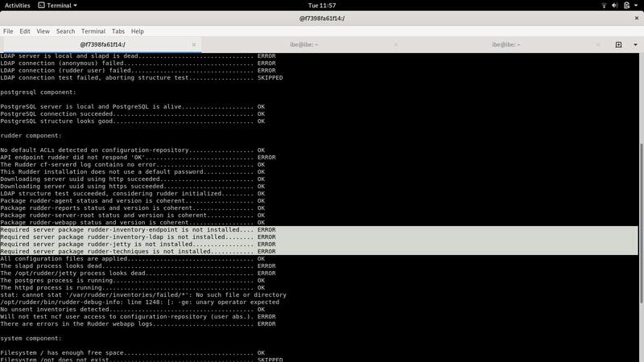Click line 'Package rudder-reports status and version'

(x=132, y=208)
